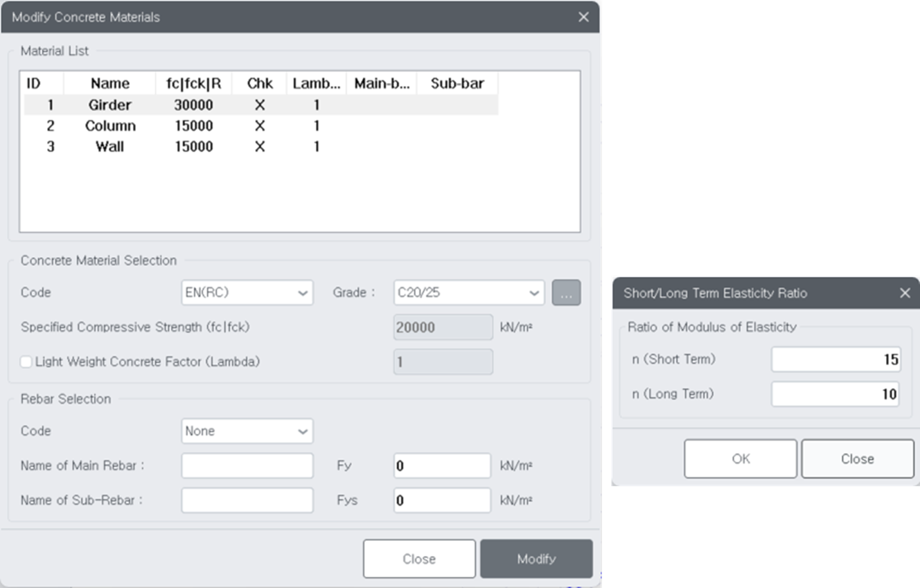Open the Grade dropdown showing C20/25
Viewport: 920px width, 588px height.
[x=468, y=292]
